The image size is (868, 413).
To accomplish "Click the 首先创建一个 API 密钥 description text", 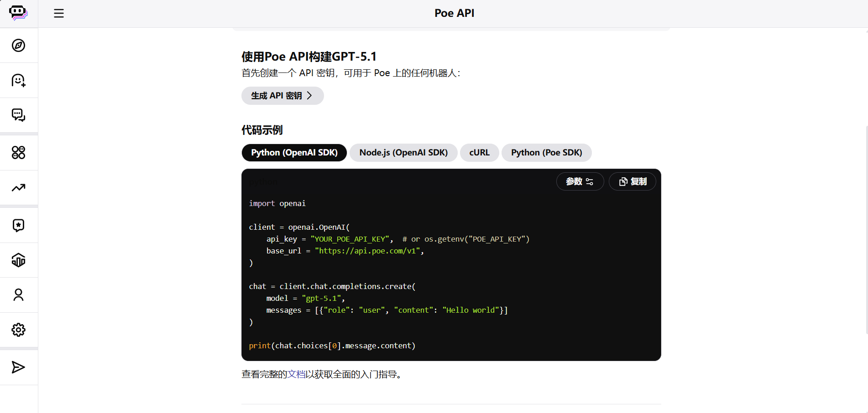I will point(351,73).
